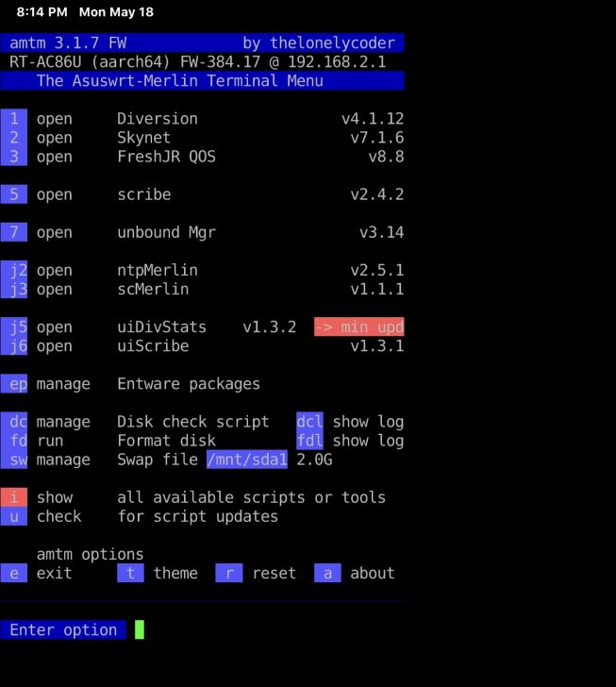Screen dimensions: 616x687
Task: Click the 'amtm 3.1.7 FW' header text
Action: (x=68, y=43)
